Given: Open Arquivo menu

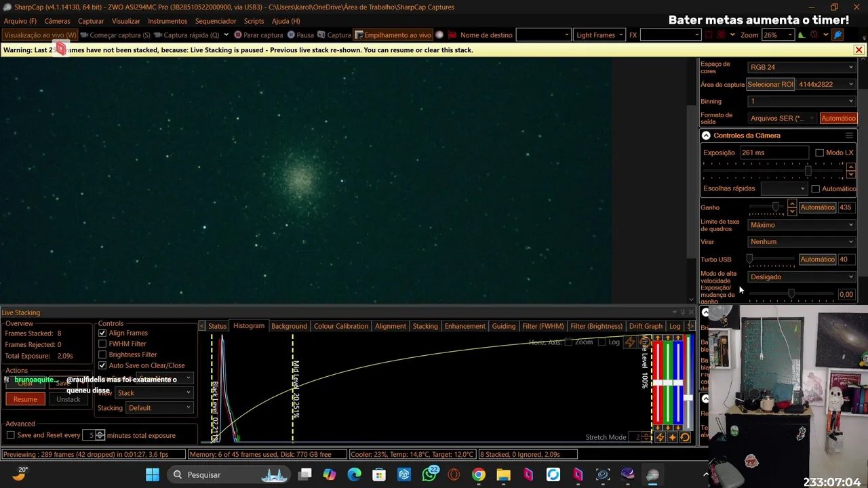Looking at the screenshot, I should 20,21.
